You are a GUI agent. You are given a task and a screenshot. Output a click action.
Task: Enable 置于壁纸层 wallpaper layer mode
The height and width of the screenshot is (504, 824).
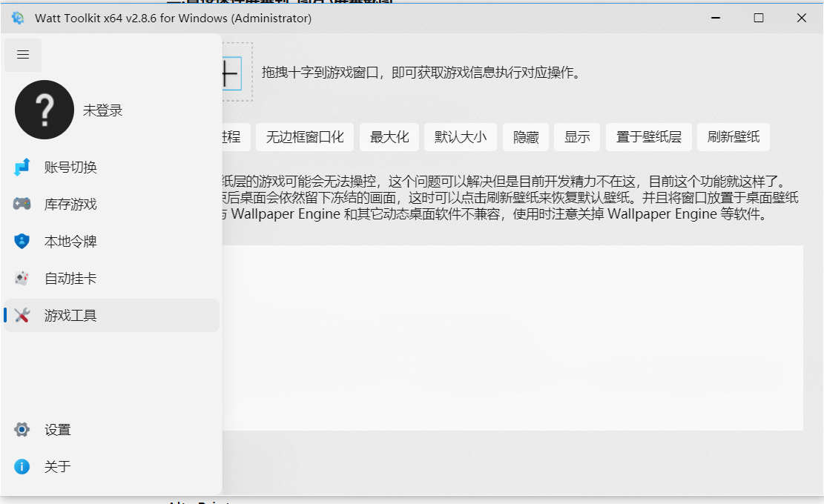click(x=648, y=136)
